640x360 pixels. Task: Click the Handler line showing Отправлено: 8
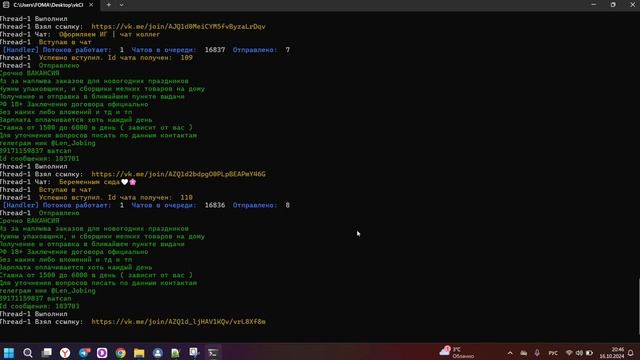[146, 205]
